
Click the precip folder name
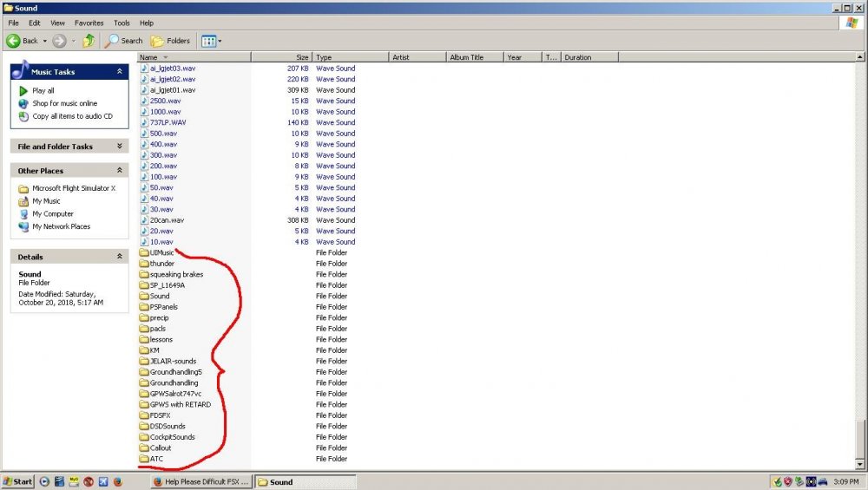click(160, 318)
